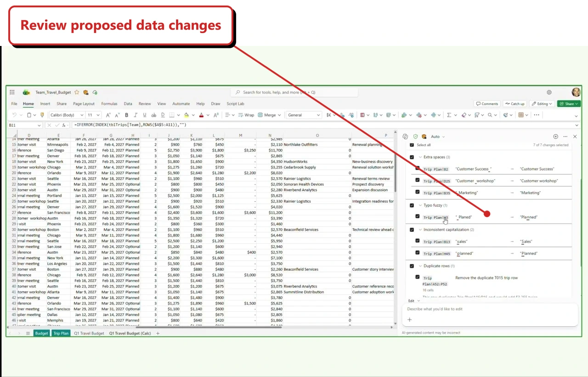
Task: Underline the selected cell text
Action: coord(144,115)
